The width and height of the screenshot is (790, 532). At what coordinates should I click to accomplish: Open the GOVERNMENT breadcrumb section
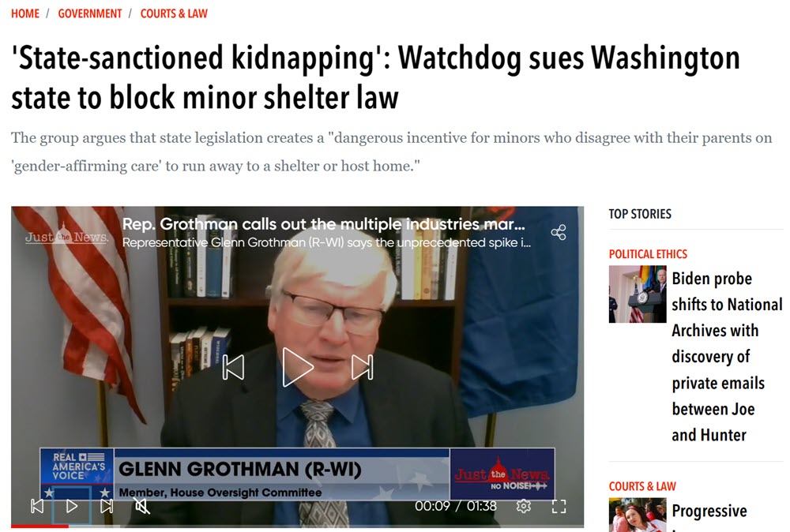[90, 13]
